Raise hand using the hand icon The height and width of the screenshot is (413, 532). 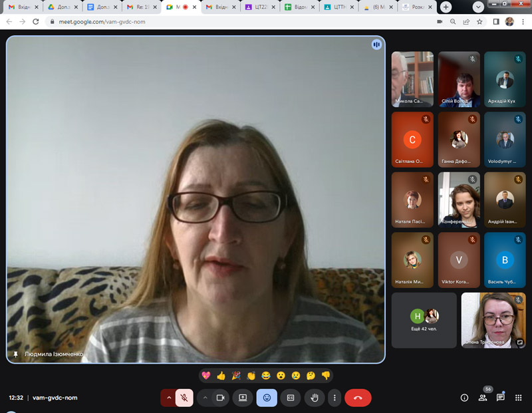314,398
